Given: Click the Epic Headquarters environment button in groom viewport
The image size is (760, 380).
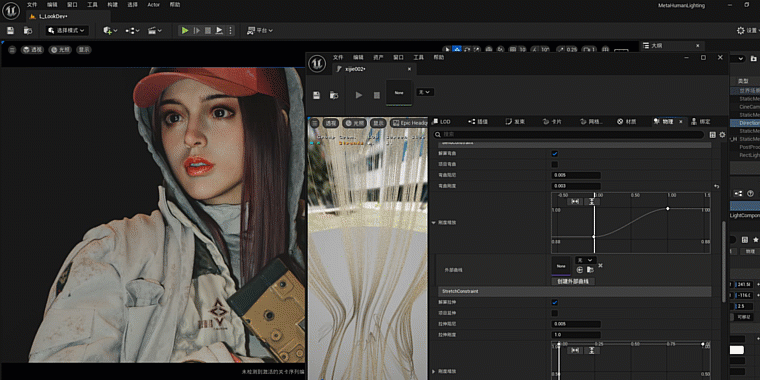Looking at the screenshot, I should (x=409, y=123).
